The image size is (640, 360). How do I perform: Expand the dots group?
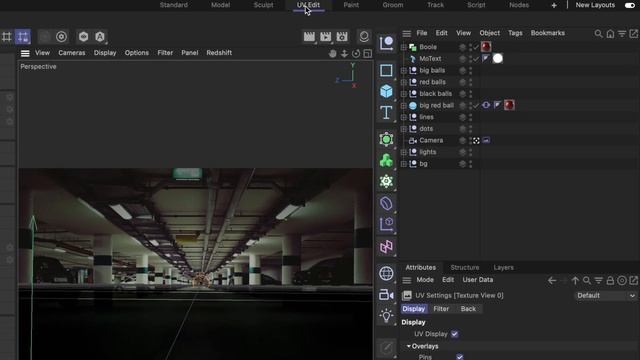coord(404,129)
